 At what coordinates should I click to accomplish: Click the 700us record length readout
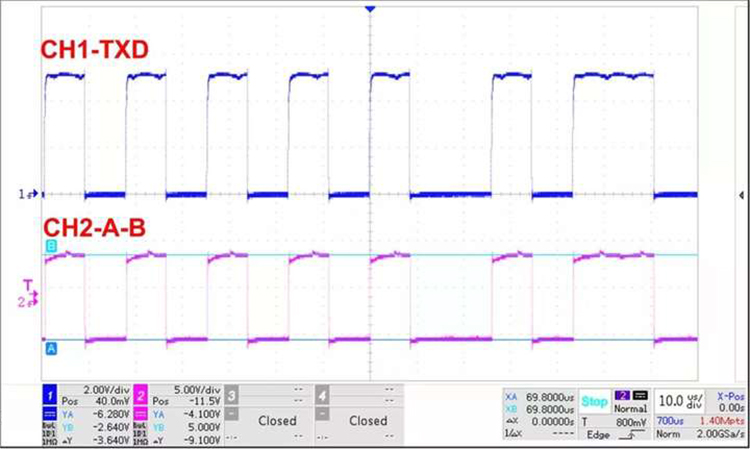coord(670,421)
